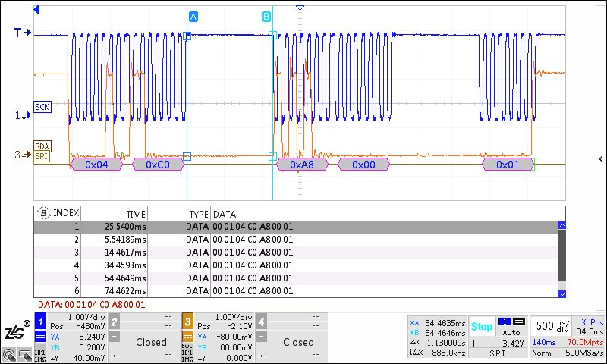Click the SPI trigger type button
This screenshot has width=607, height=364.
point(498,353)
